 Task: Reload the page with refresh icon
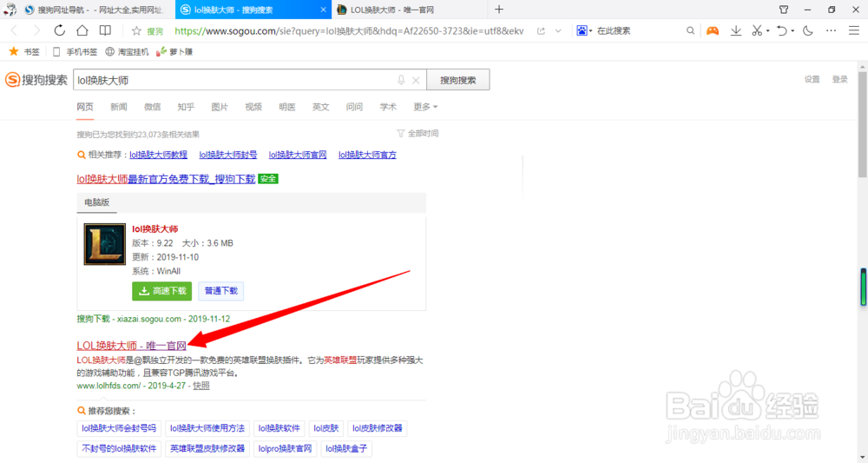tap(59, 30)
